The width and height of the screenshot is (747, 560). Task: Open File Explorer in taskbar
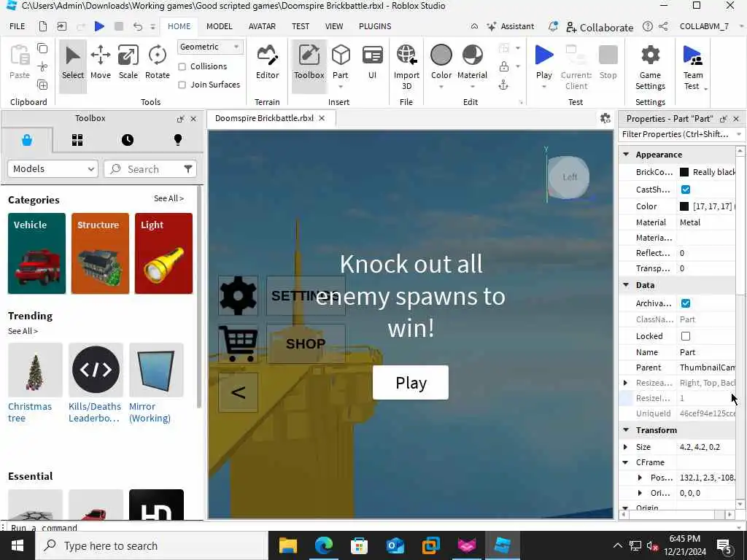coord(287,545)
